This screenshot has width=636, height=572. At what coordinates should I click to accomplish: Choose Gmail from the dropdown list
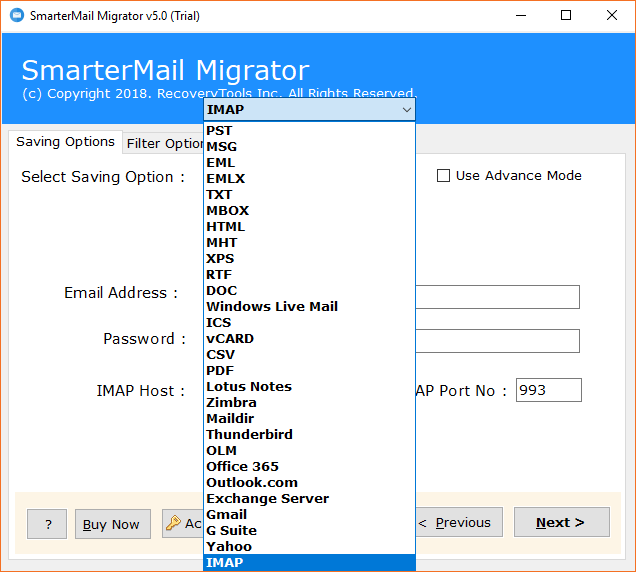click(x=309, y=514)
